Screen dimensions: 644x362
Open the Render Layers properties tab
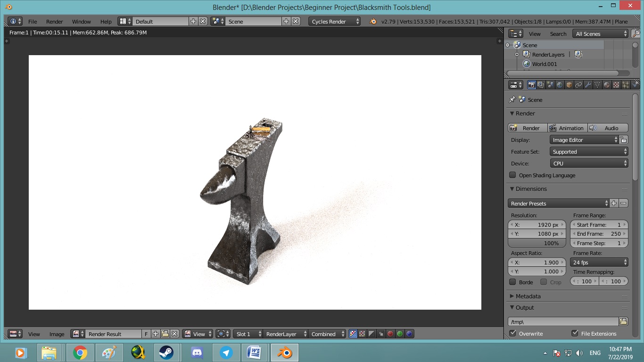(541, 85)
